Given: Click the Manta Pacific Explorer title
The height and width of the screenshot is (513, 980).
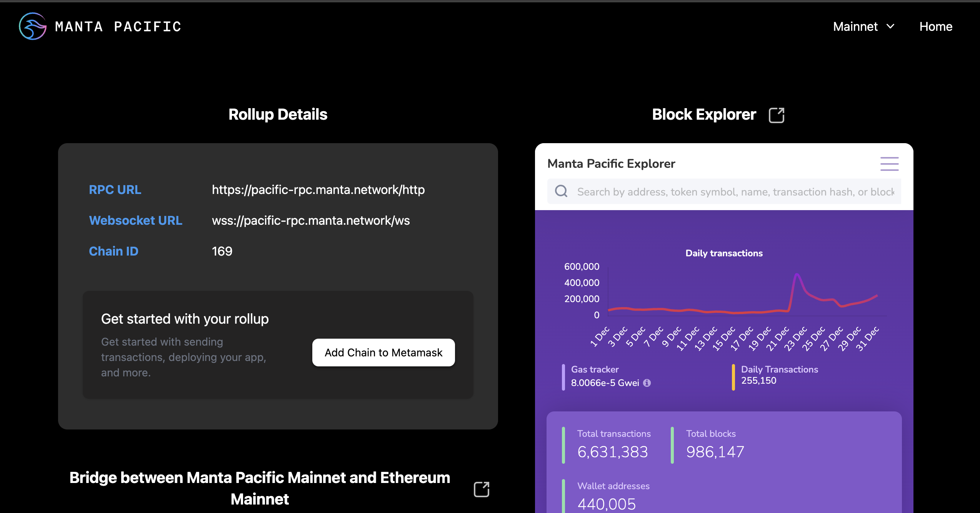Looking at the screenshot, I should click(611, 164).
